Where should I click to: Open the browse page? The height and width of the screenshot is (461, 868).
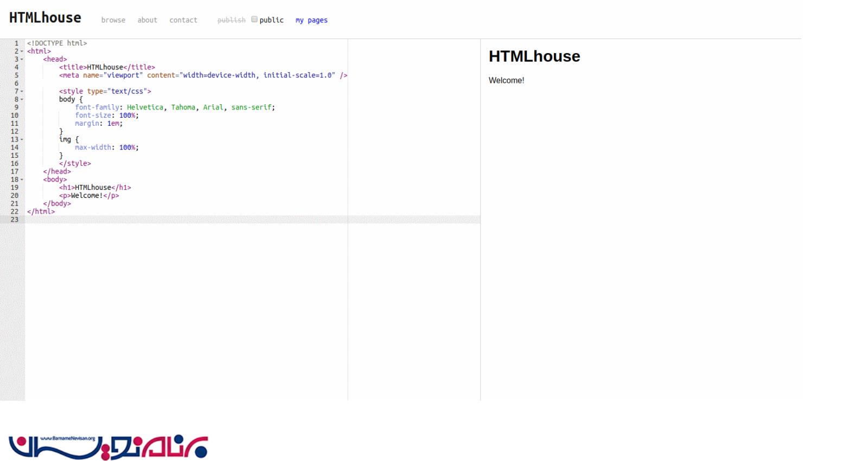pos(113,20)
